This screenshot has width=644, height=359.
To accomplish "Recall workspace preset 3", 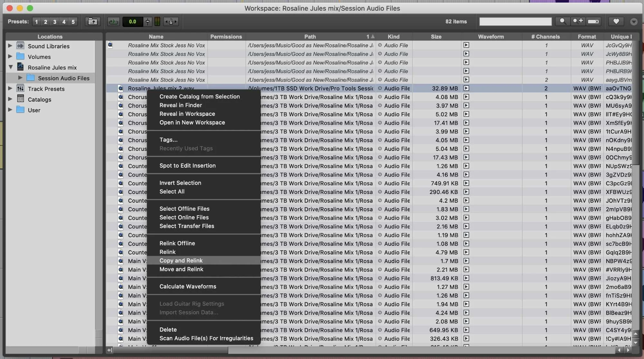I will [x=55, y=22].
